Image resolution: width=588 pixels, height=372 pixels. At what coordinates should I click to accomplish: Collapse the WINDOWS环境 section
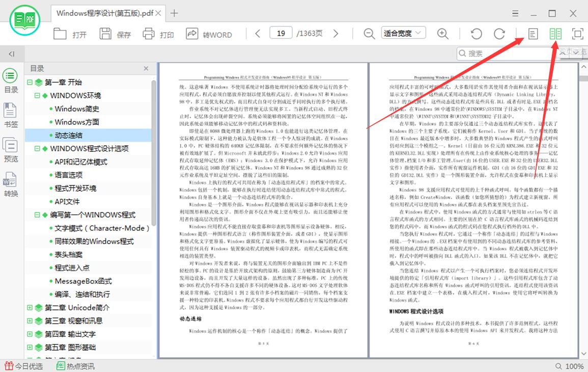37,95
